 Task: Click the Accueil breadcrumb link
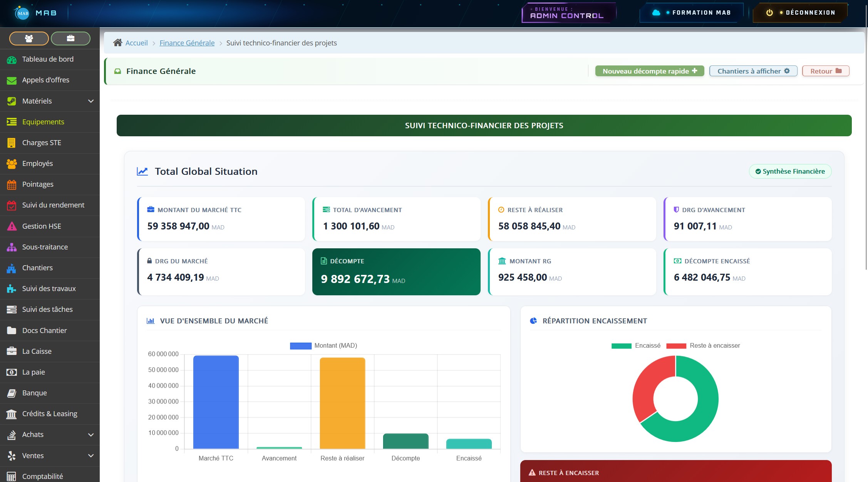pos(136,43)
